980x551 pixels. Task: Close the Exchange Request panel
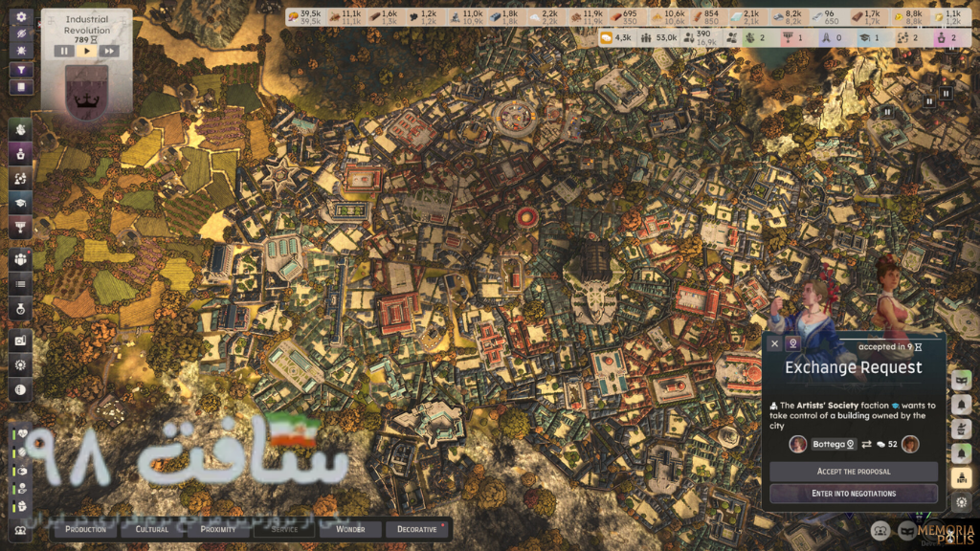click(x=774, y=343)
